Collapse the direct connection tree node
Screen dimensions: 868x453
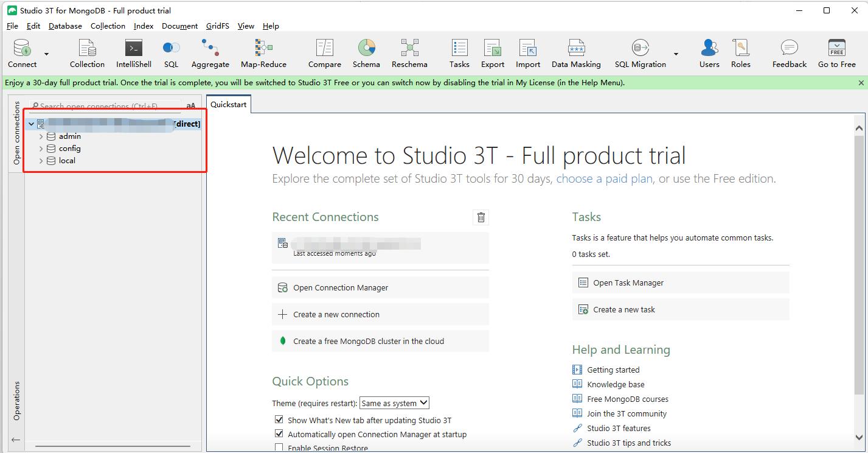(32, 124)
